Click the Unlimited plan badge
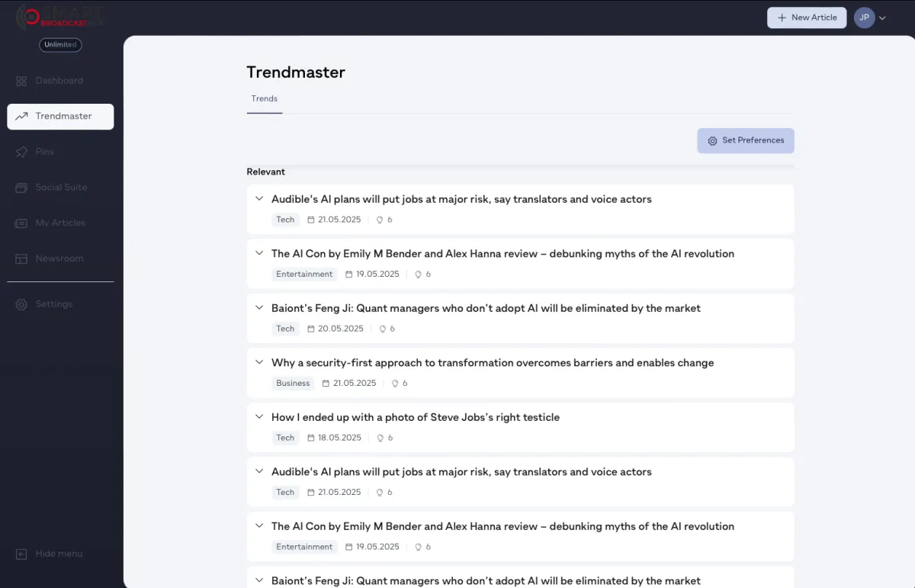Viewport: 915px width, 588px height. 60,45
